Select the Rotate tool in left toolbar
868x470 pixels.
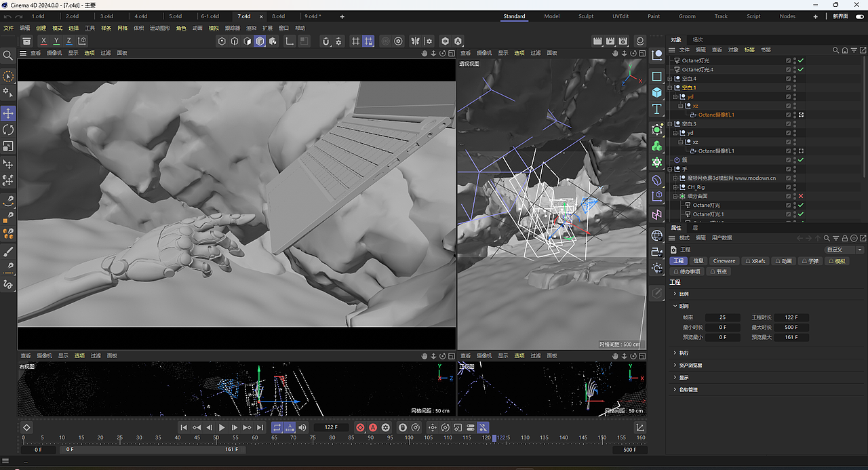[x=8, y=130]
